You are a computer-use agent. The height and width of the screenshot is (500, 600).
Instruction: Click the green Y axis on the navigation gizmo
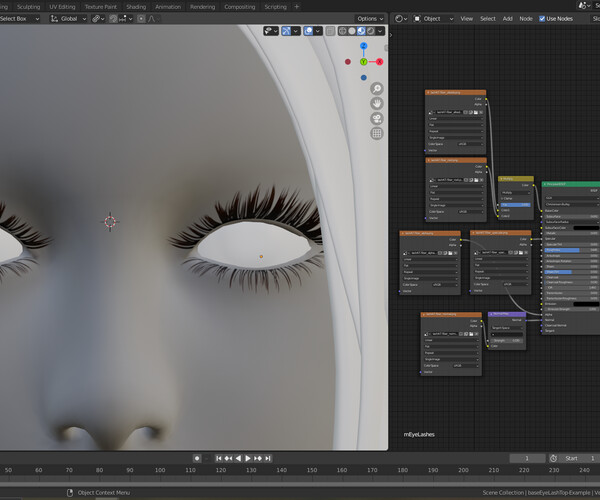coord(364,62)
